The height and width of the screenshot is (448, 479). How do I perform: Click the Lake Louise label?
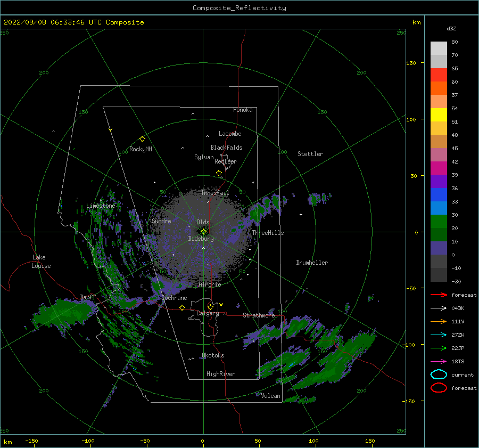tap(41, 262)
